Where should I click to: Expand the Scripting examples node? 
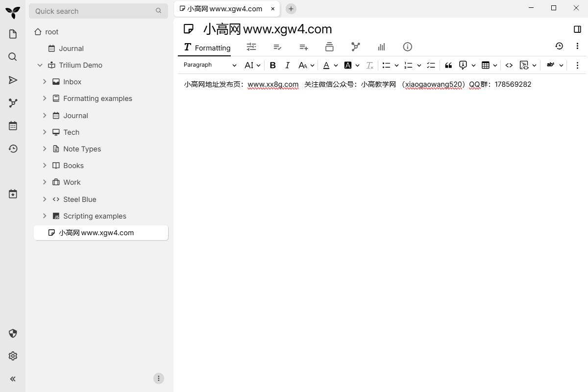click(x=45, y=216)
